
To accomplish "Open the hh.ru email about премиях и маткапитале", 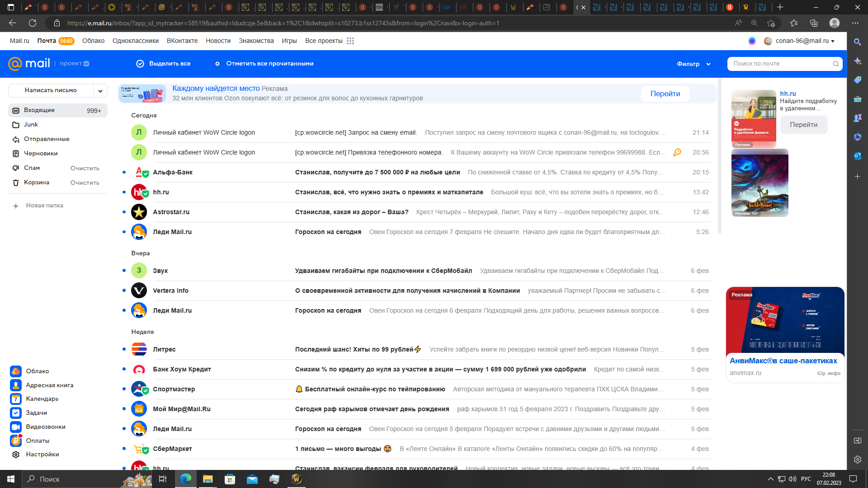I will (420, 192).
